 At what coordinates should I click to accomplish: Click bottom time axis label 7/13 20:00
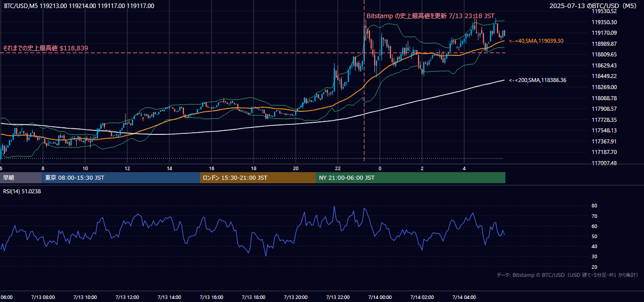(x=296, y=297)
